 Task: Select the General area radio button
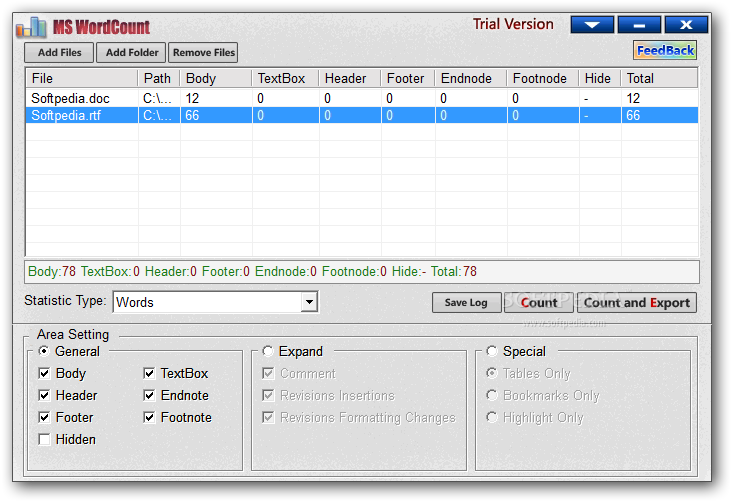click(x=44, y=351)
